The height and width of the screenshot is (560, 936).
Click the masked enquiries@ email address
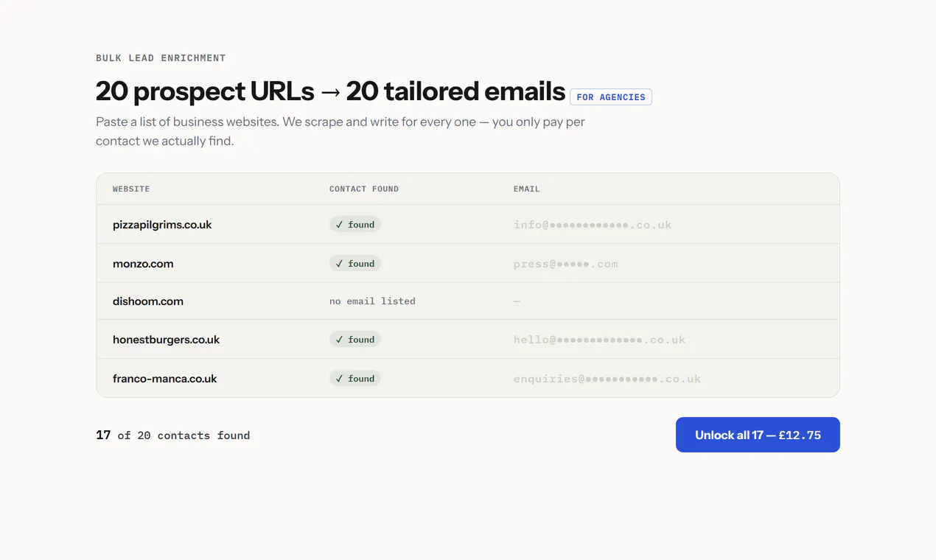(x=607, y=379)
